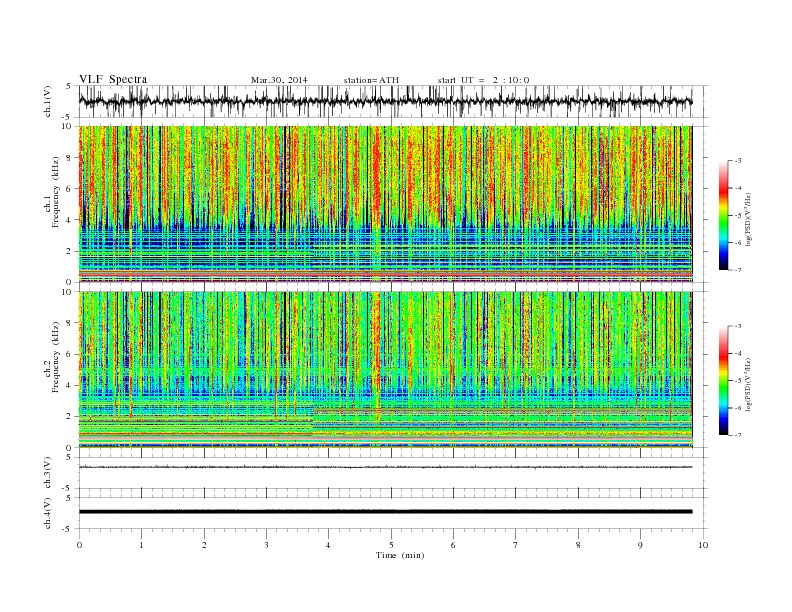Click the "0" tick on the time axis
The image size is (792, 612).
[79, 545]
